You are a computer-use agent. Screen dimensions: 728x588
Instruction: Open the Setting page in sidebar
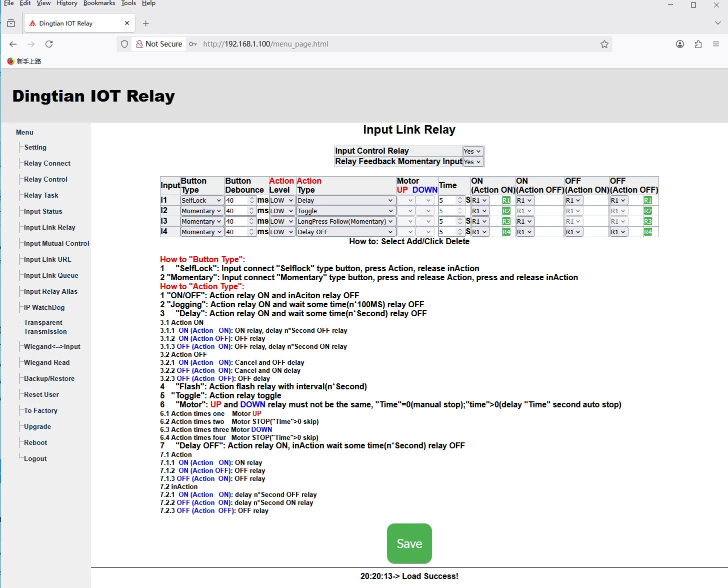(35, 147)
